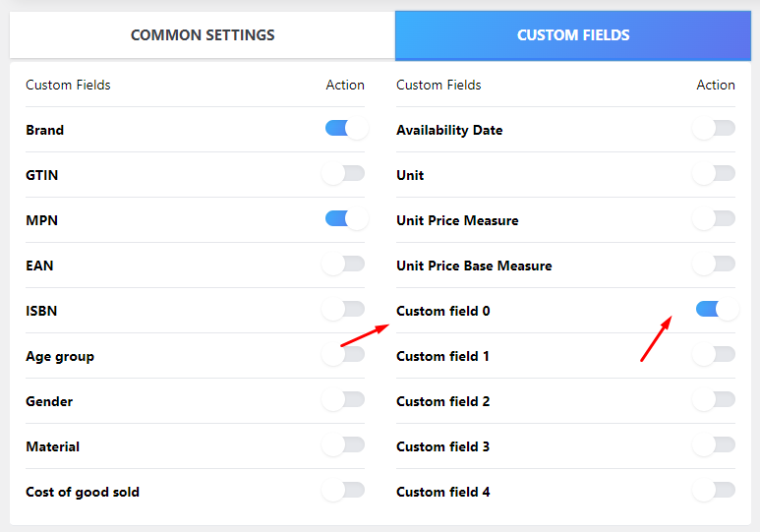Enable the Custom field 1 toggle
Viewport: 760px width, 532px height.
click(x=715, y=355)
